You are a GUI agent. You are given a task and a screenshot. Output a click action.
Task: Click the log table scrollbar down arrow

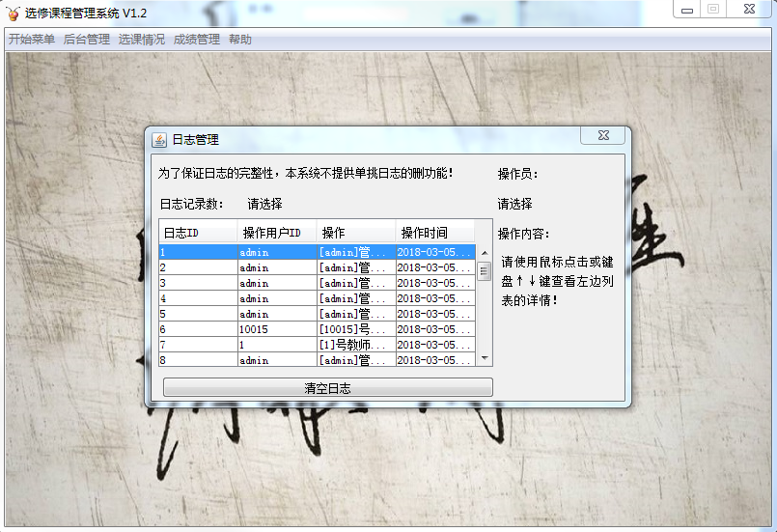click(x=485, y=358)
